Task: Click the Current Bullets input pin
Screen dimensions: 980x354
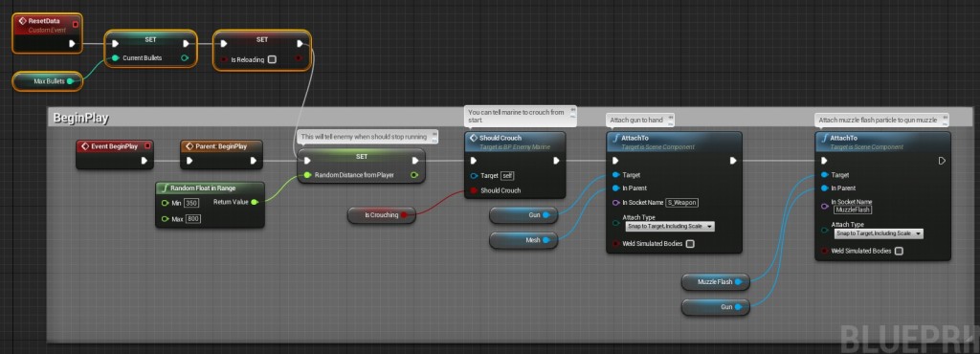Action: (116, 58)
